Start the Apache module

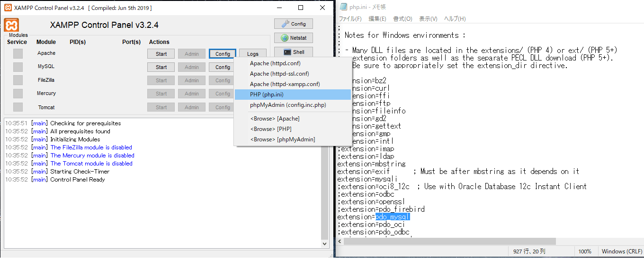click(x=161, y=54)
